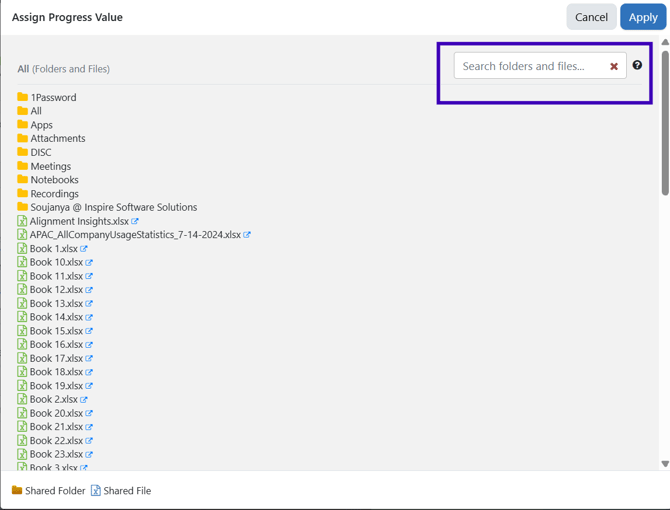Image resolution: width=670 pixels, height=510 pixels.
Task: Select the Book 18.xlsx file
Action: 56,372
